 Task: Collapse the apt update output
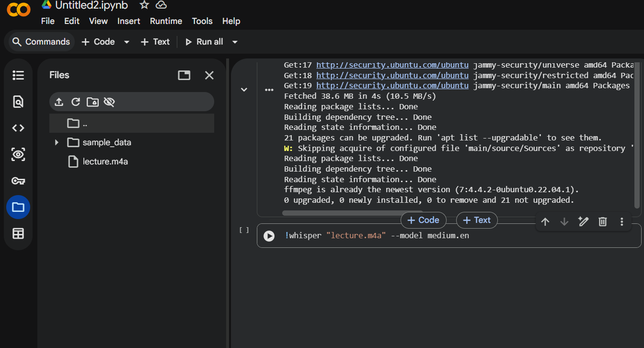click(244, 89)
